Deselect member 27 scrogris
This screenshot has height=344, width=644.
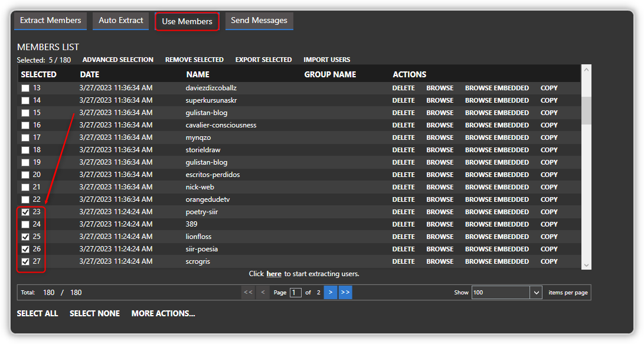click(x=24, y=261)
